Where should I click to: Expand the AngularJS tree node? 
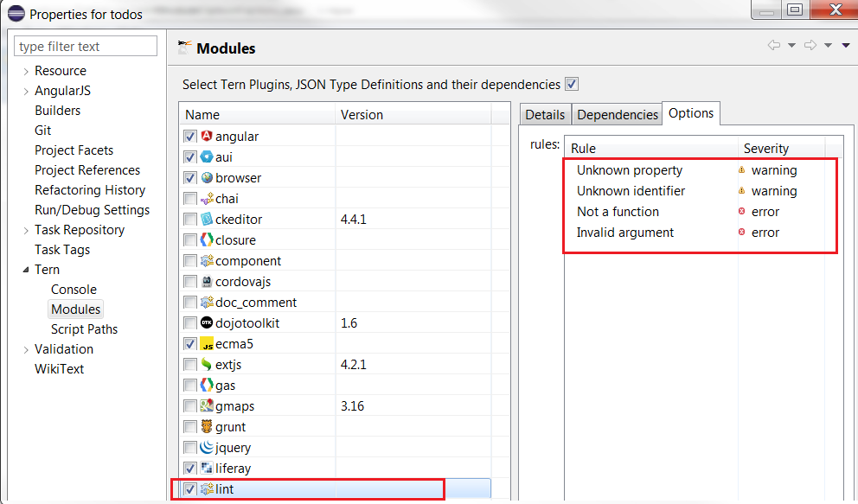pos(26,91)
